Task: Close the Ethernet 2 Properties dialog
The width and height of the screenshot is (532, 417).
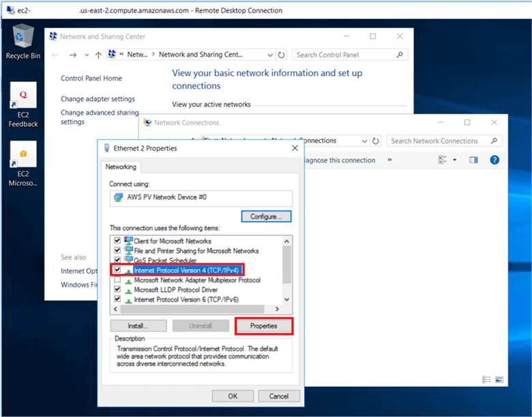Action: 295,148
